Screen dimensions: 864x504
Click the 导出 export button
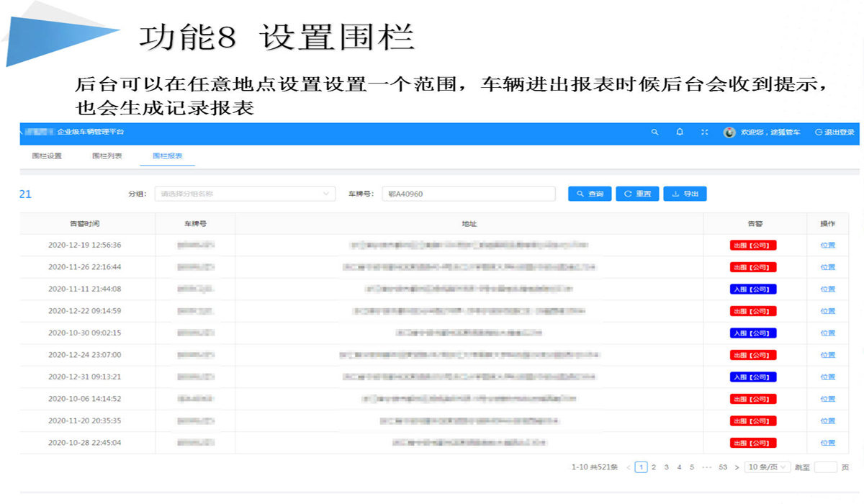(685, 194)
